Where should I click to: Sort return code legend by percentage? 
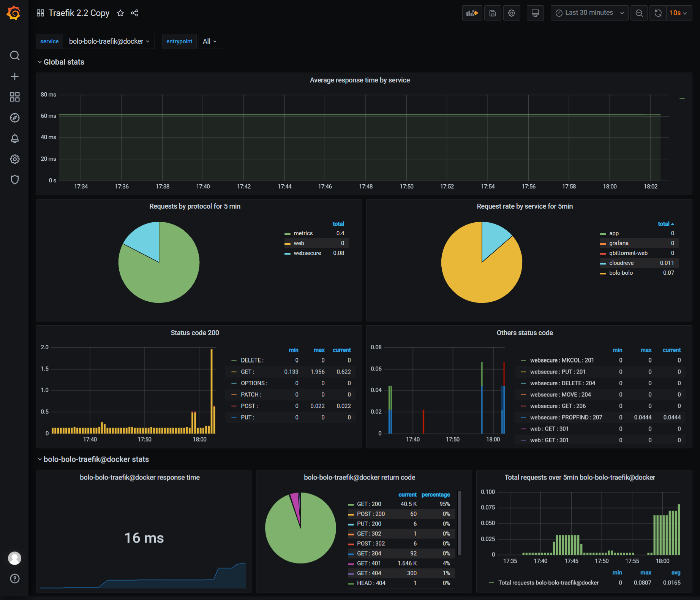click(436, 495)
